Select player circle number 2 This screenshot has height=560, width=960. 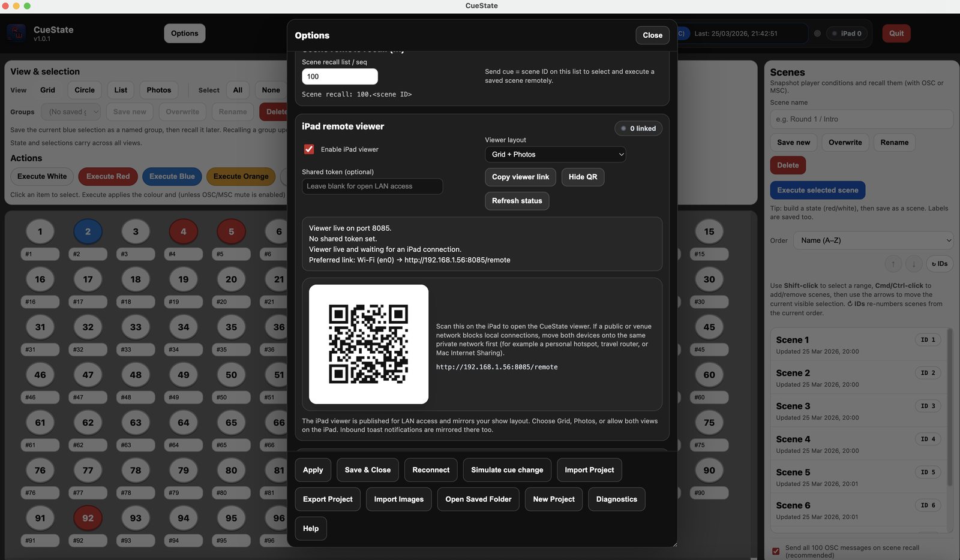click(88, 231)
